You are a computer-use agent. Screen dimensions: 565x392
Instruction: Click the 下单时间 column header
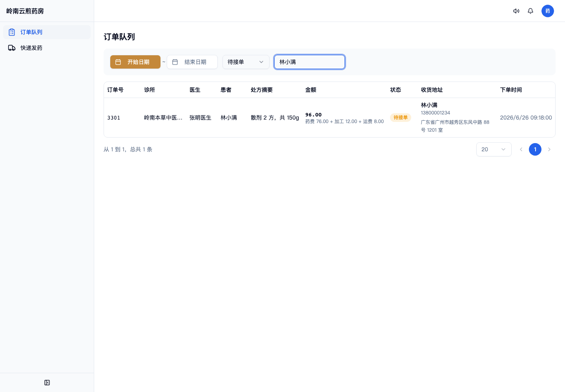(x=511, y=90)
